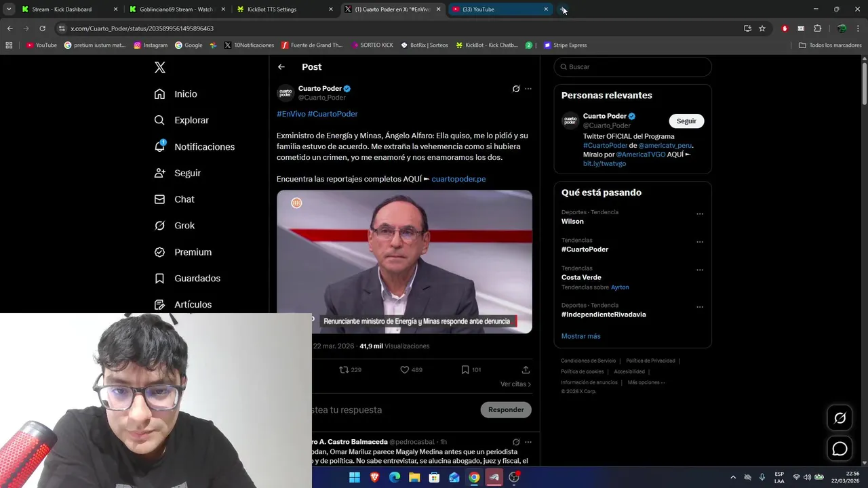Open Ver citas link
The width and height of the screenshot is (868, 488).
coord(515,384)
